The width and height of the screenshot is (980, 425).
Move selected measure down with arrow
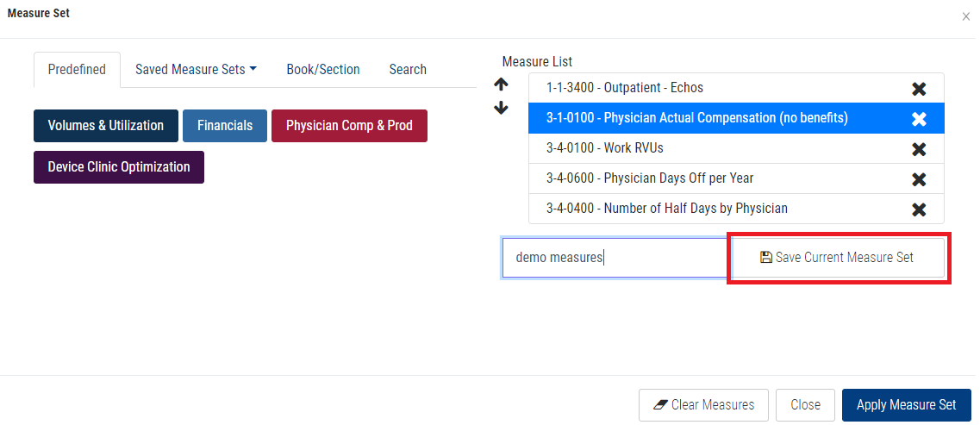tap(501, 109)
